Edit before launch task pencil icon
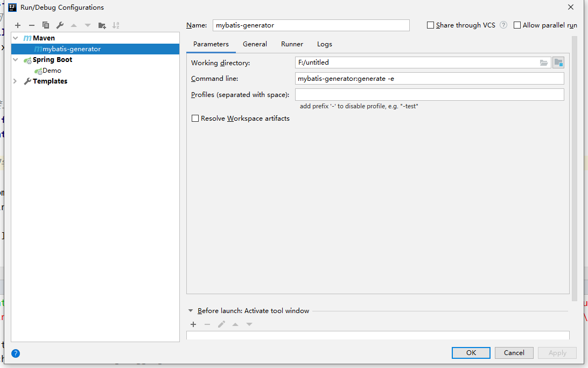This screenshot has height=368, width=588. 222,324
